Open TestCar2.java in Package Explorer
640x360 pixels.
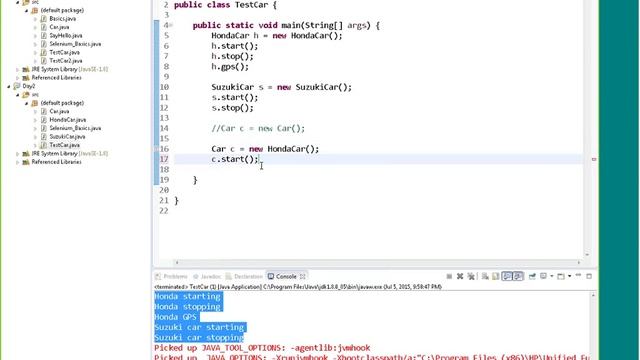(66, 61)
